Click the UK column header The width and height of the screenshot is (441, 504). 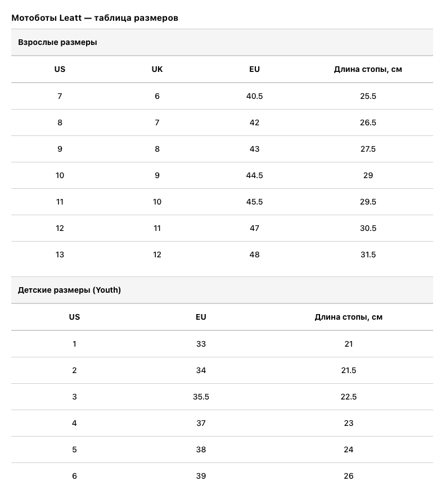point(157,69)
